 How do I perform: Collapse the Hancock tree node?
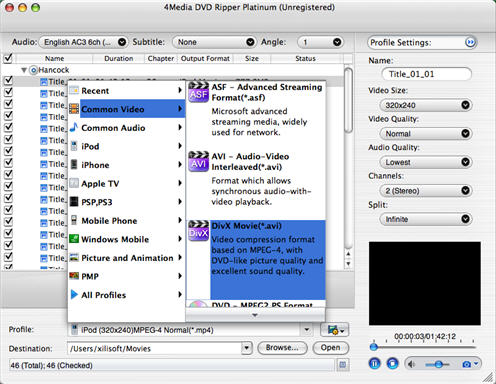point(24,70)
